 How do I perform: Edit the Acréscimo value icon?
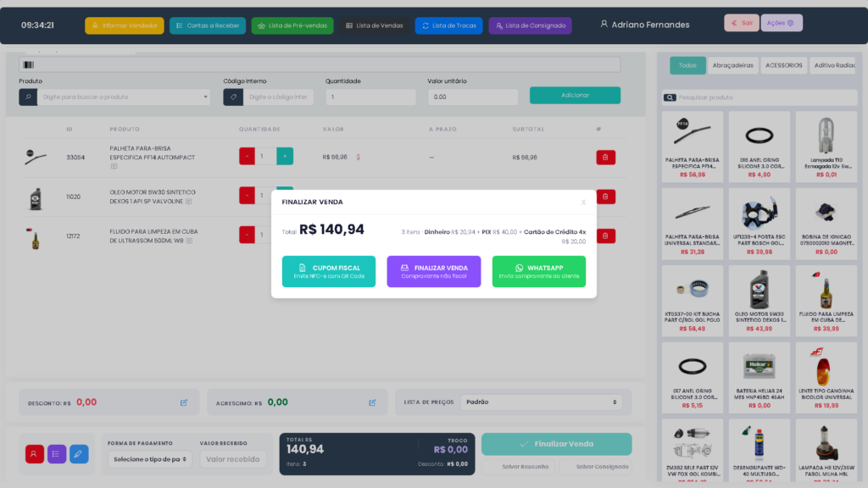coord(373,402)
